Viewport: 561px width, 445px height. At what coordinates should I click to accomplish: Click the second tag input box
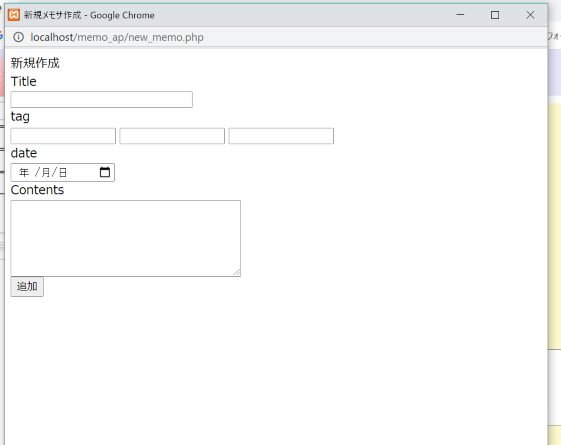[x=172, y=136]
